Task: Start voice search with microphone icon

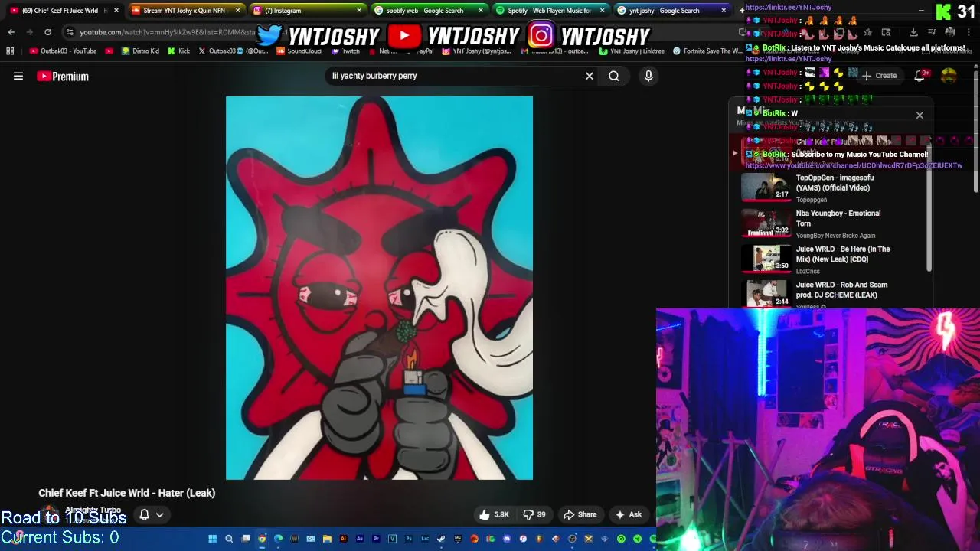Action: click(648, 77)
